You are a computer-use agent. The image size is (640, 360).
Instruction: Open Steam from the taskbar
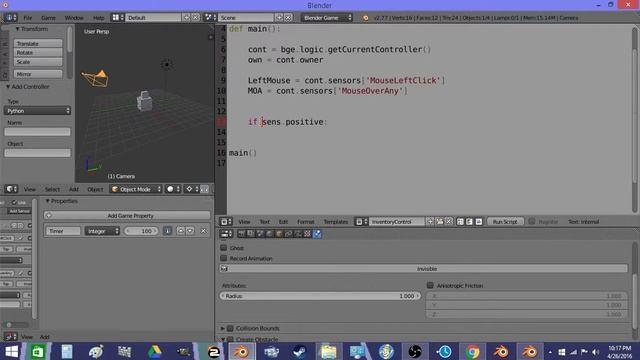pos(300,351)
